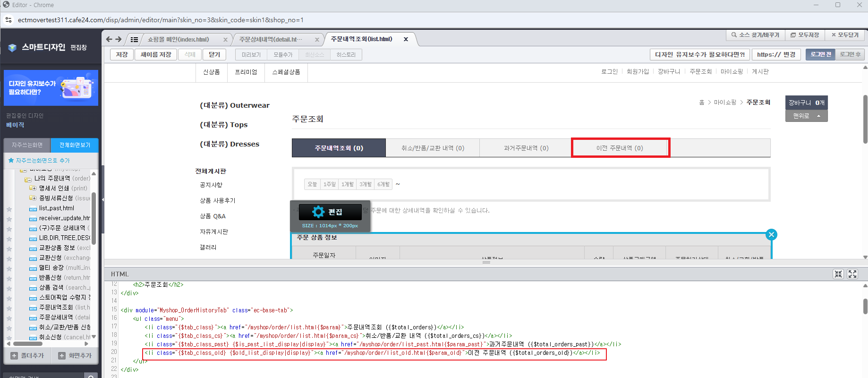Click the screen search magnifier button
Image resolution: width=868 pixels, height=378 pixels.
(91, 376)
